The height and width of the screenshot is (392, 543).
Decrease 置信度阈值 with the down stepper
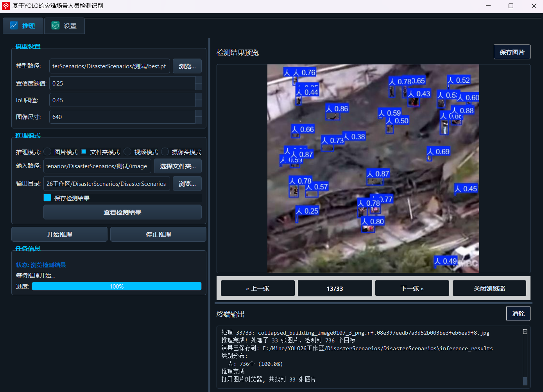click(x=198, y=87)
